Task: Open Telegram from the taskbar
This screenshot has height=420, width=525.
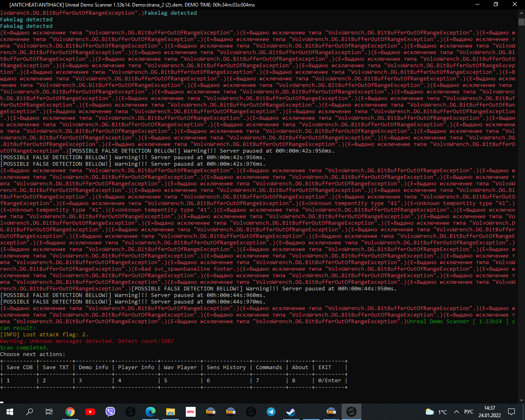Action: tap(271, 412)
